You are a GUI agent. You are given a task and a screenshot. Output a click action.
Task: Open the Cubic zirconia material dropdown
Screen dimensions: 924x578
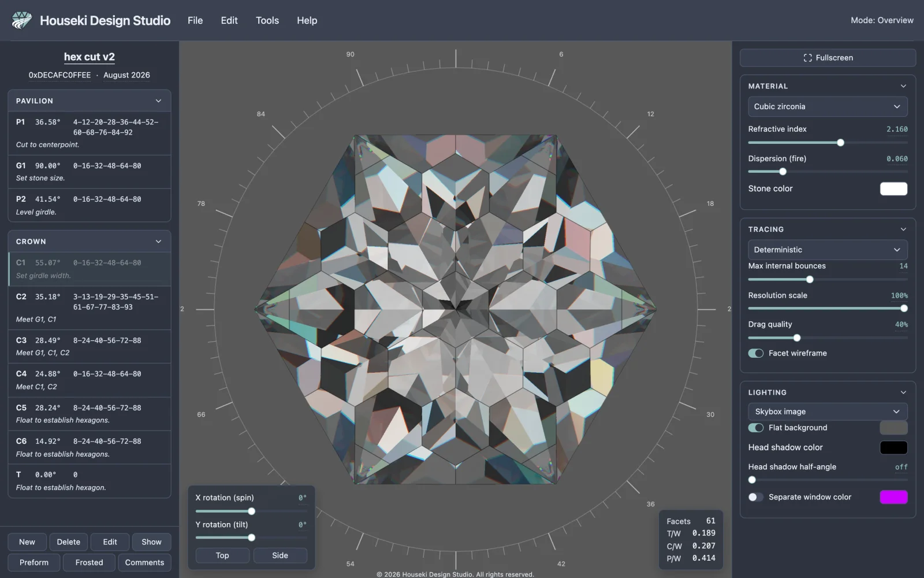click(828, 106)
